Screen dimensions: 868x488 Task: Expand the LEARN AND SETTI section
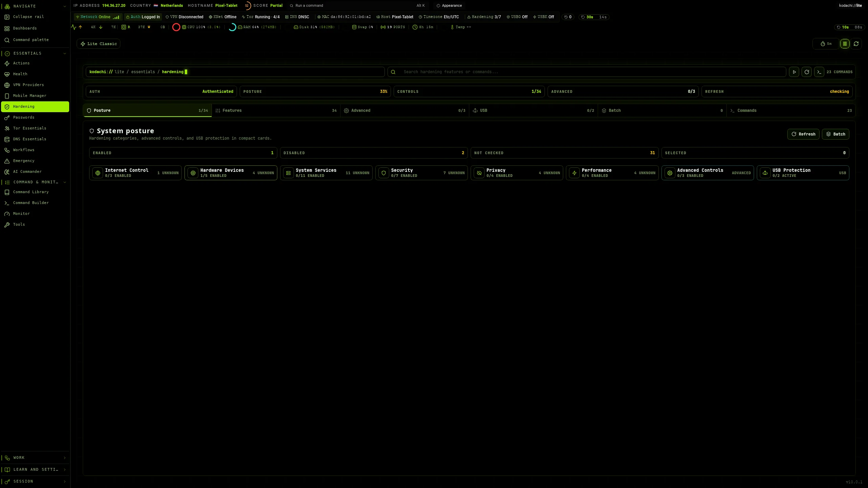point(35,469)
